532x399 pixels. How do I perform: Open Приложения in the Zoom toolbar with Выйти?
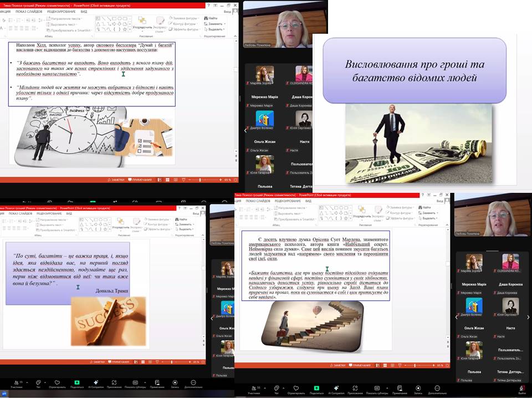(355, 388)
